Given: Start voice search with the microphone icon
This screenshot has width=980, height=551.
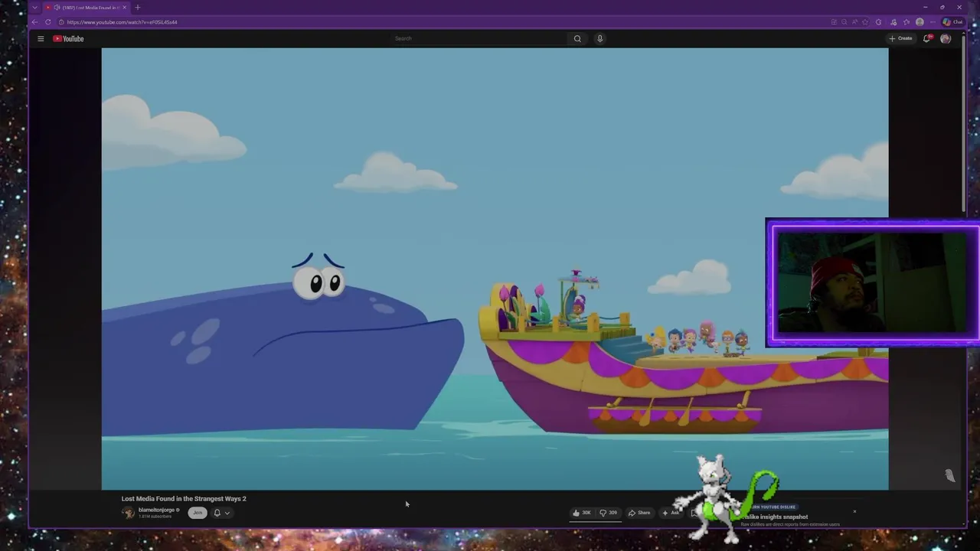Looking at the screenshot, I should click(599, 38).
